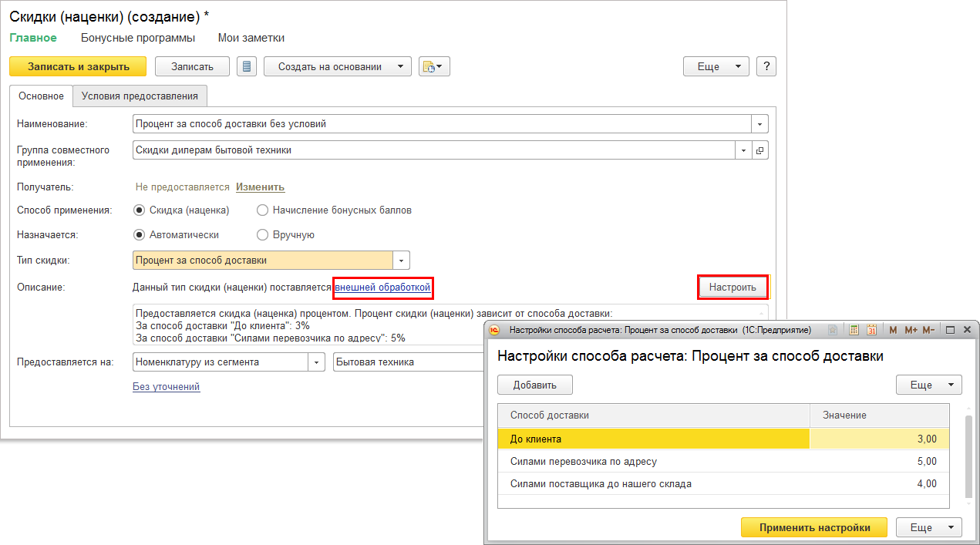Open the Бонусные программы section
The width and height of the screenshot is (980, 545).
[137, 38]
